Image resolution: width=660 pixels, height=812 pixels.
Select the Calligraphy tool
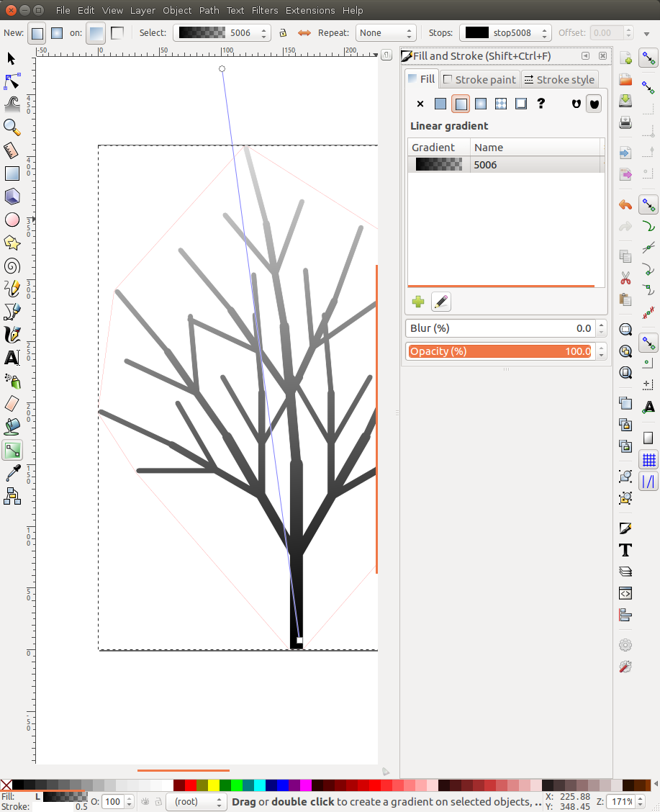pyautogui.click(x=12, y=335)
